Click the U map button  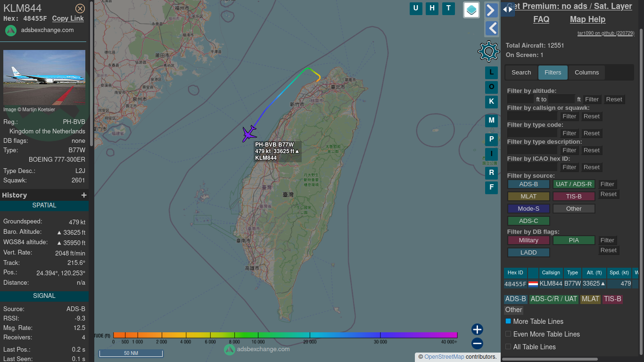416,8
